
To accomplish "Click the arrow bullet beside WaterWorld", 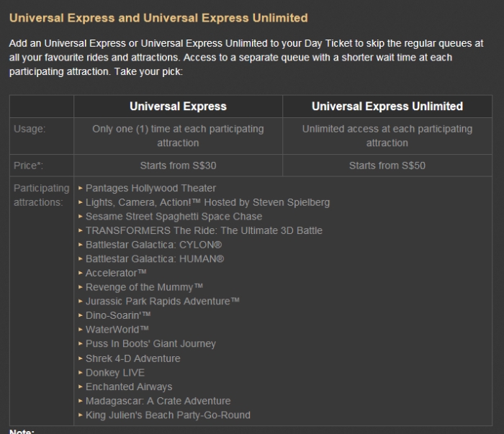I will [x=81, y=329].
